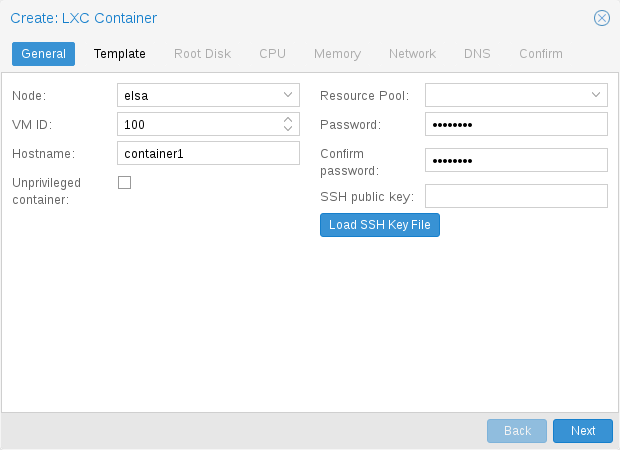Switch to the General tab
This screenshot has width=620, height=450.
click(x=43, y=54)
